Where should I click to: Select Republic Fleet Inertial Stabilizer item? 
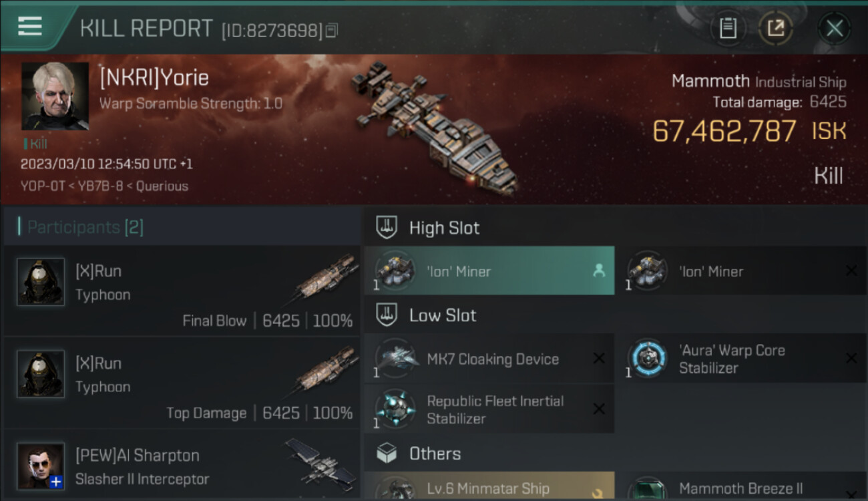click(x=489, y=409)
